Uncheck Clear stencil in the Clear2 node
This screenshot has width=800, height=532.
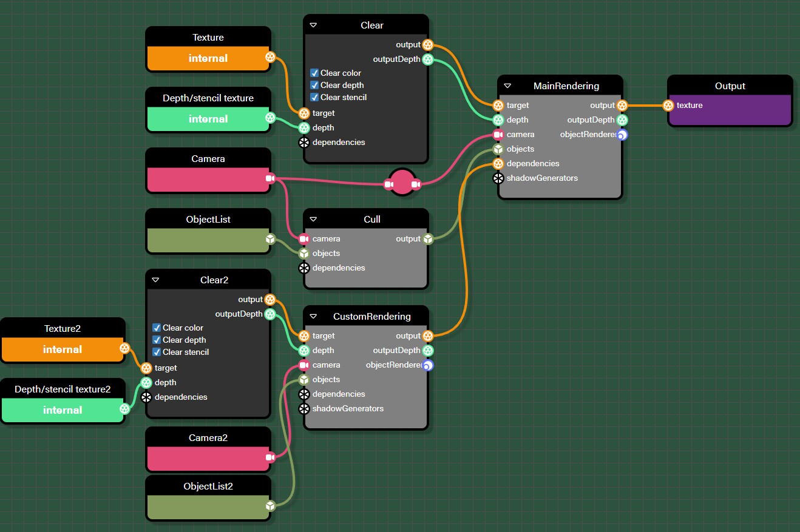click(156, 352)
